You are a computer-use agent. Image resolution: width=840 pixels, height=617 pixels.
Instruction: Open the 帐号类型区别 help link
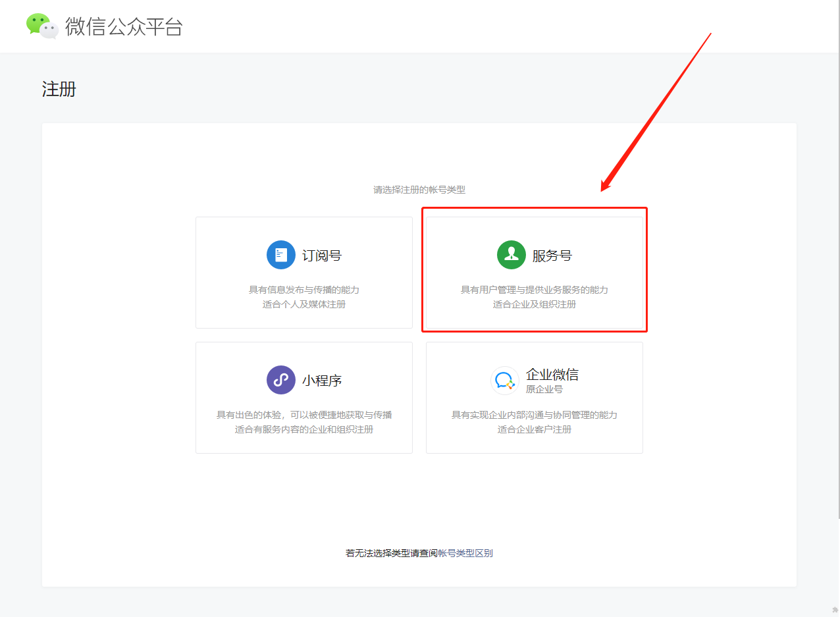(465, 553)
